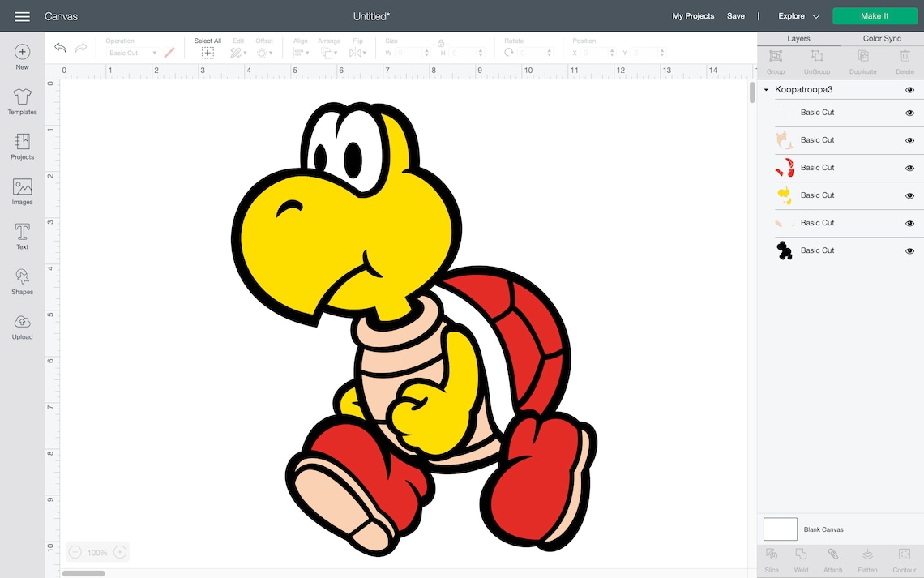Screen dimensions: 924x578
Task: Click the Make It button
Action: click(875, 15)
